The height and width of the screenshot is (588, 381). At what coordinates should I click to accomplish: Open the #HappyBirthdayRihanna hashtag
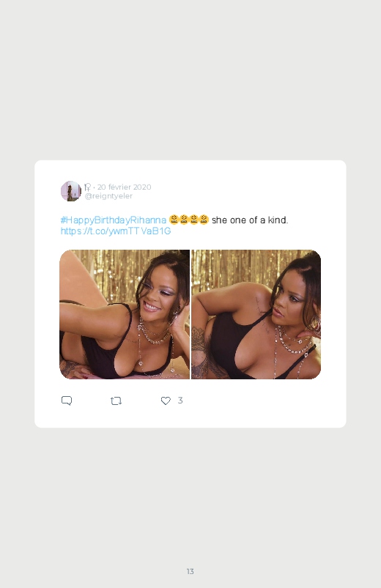tap(114, 220)
